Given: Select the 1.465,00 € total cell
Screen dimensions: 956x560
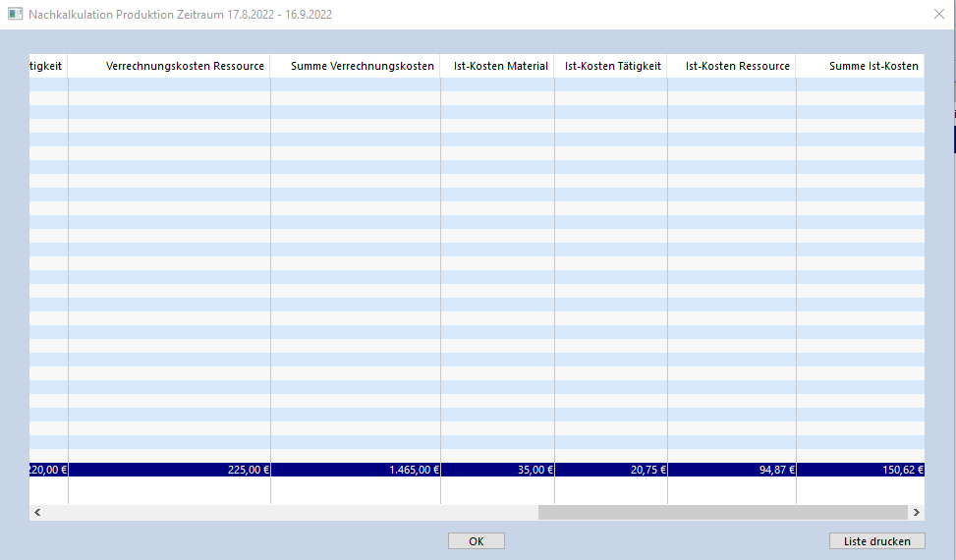Looking at the screenshot, I should (356, 470).
